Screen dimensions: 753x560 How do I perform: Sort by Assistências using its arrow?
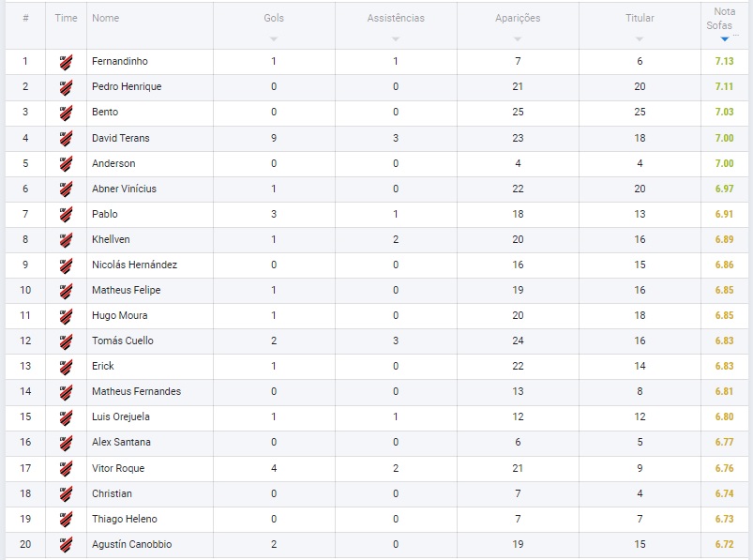pyautogui.click(x=396, y=38)
